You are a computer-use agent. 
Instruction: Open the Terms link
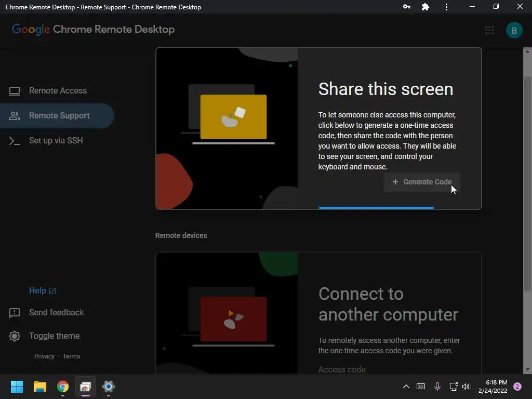pyautogui.click(x=71, y=356)
